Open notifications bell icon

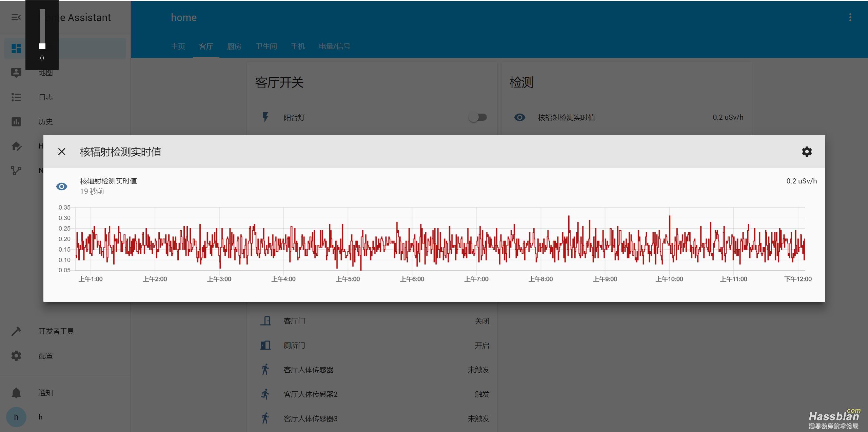(x=16, y=393)
